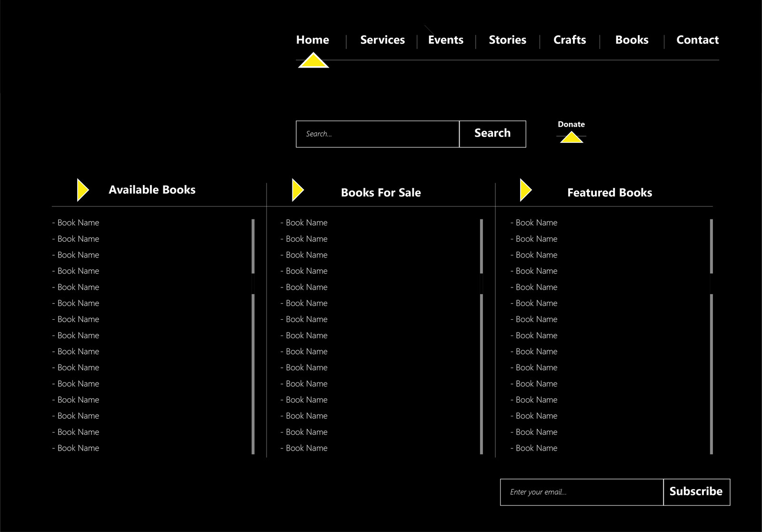Click the Available Books list scrollbar
Image resolution: width=762 pixels, height=532 pixels.
point(253,336)
